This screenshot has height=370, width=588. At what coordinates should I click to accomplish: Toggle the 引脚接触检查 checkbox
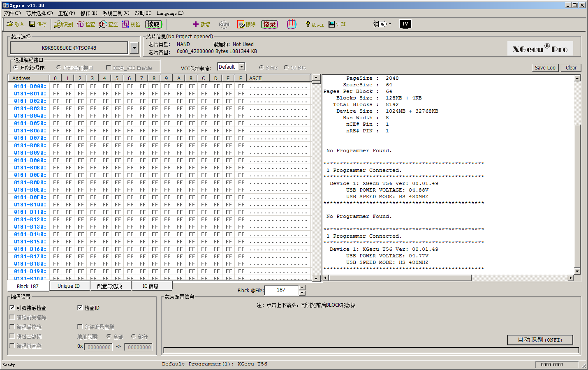tap(12, 308)
